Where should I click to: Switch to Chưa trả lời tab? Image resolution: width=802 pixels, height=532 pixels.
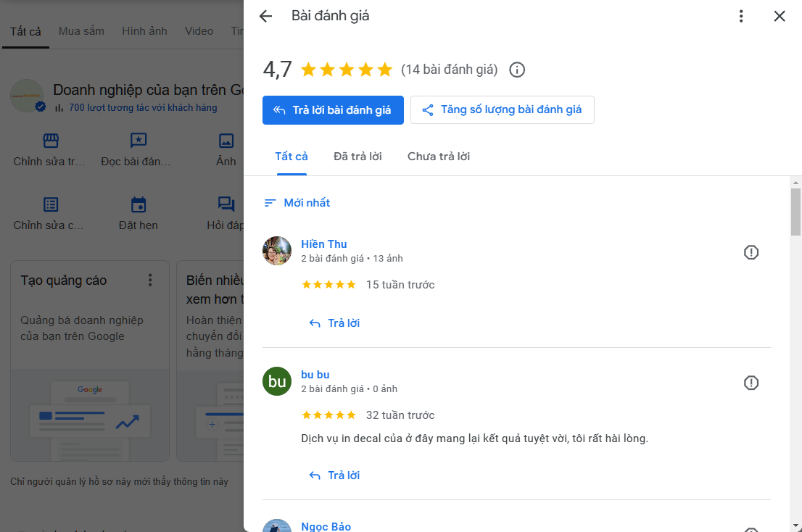[x=438, y=157]
